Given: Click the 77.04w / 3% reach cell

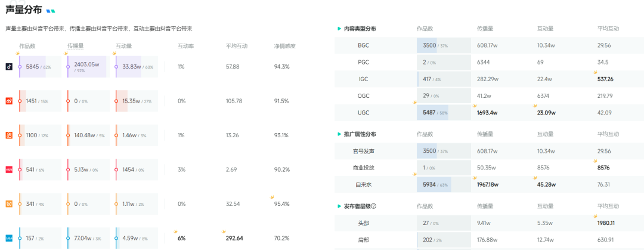Looking at the screenshot, I should 88,238.
